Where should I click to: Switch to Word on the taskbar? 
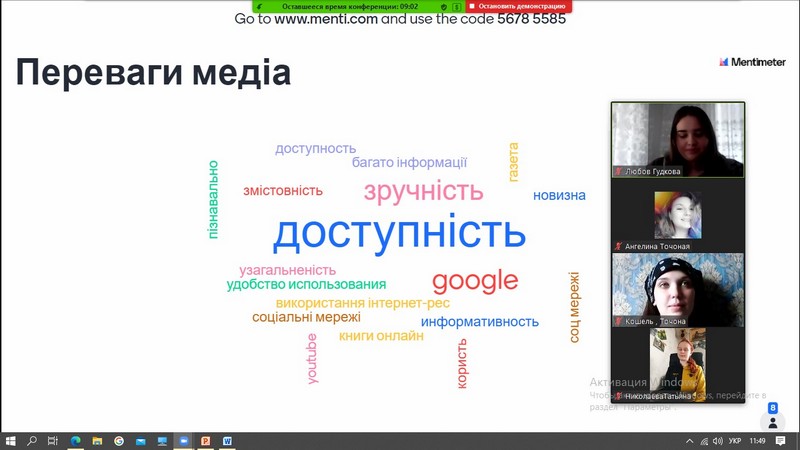pos(228,441)
